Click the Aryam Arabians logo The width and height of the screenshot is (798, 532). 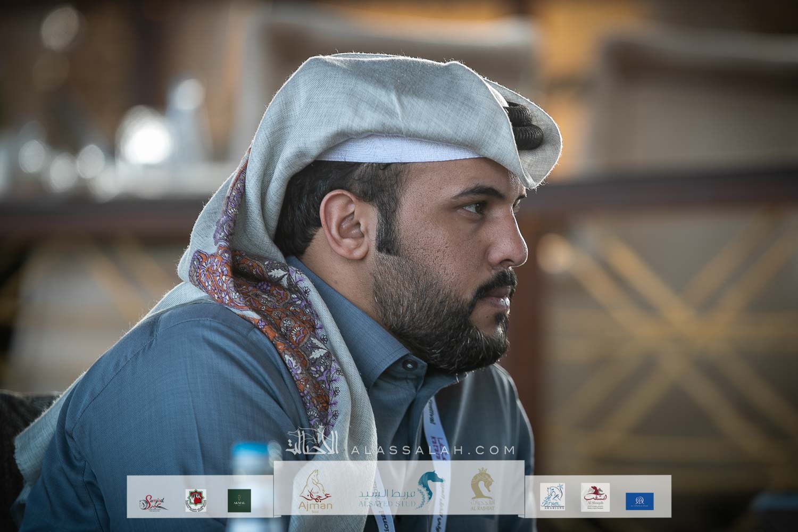point(552,498)
